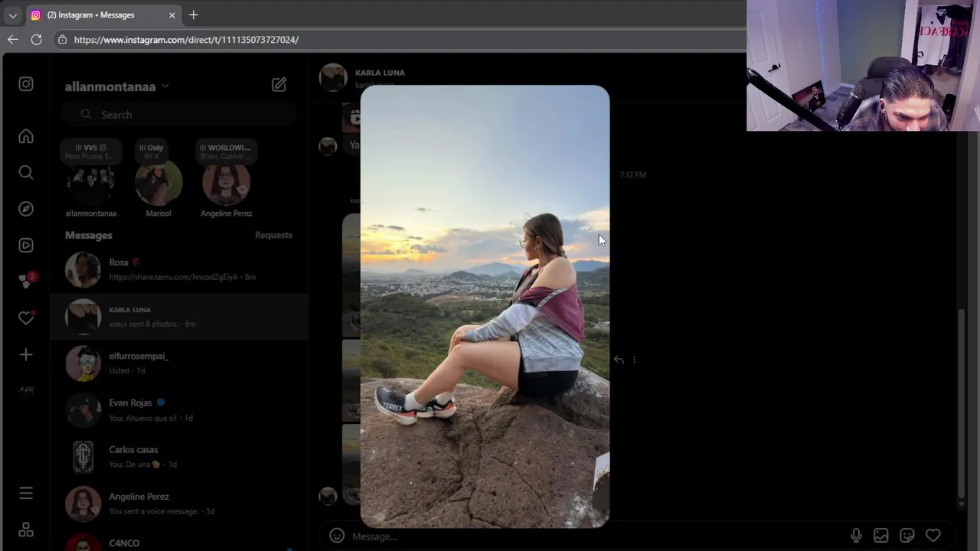Open the Rosa conversation

pyautogui.click(x=180, y=269)
